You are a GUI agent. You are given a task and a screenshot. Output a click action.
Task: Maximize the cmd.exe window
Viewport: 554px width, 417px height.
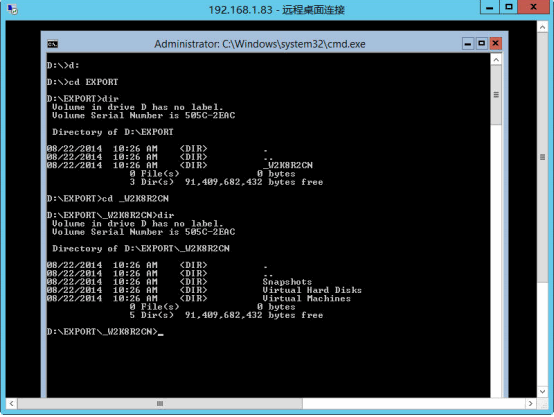click(x=482, y=43)
